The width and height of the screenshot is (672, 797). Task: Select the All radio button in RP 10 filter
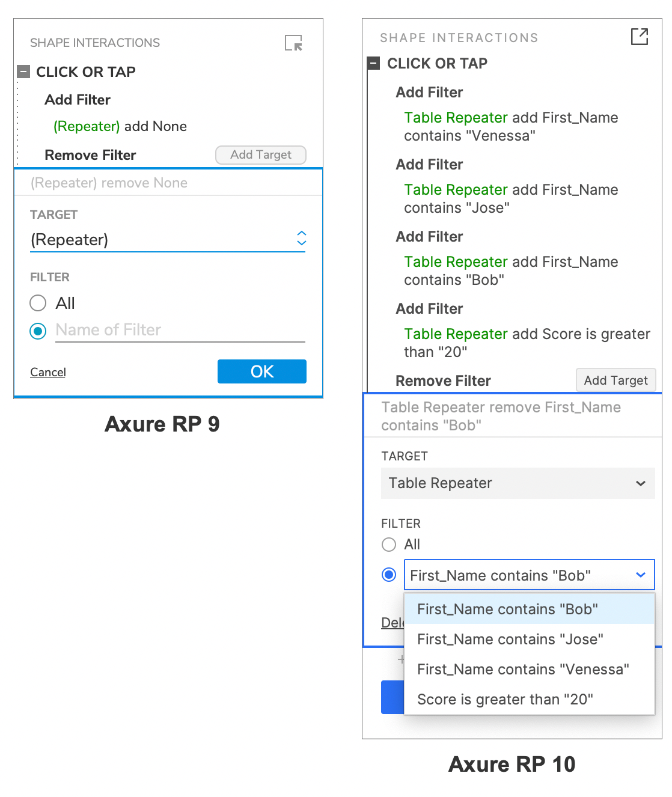(389, 545)
